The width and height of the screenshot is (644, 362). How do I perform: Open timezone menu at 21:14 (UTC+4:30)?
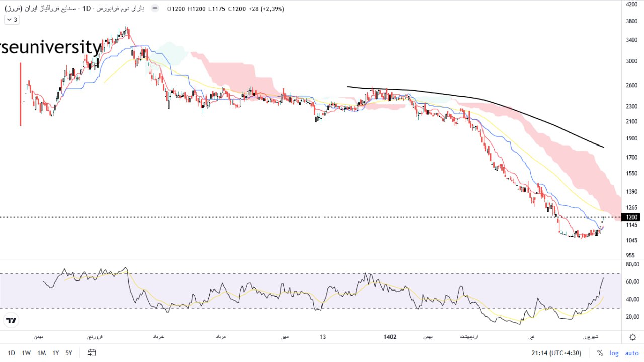(x=557, y=353)
